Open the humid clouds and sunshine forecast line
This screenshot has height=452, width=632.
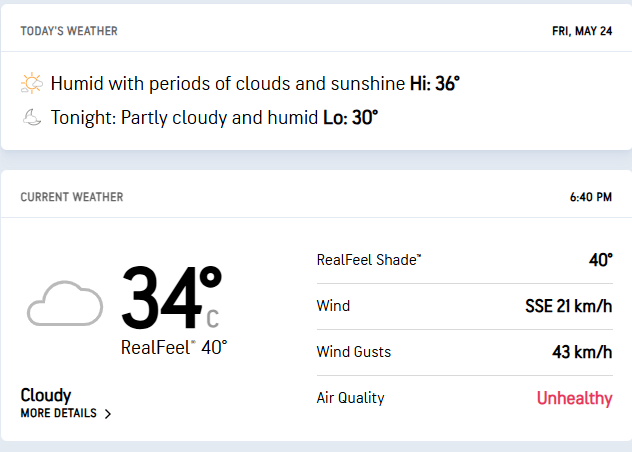(227, 84)
